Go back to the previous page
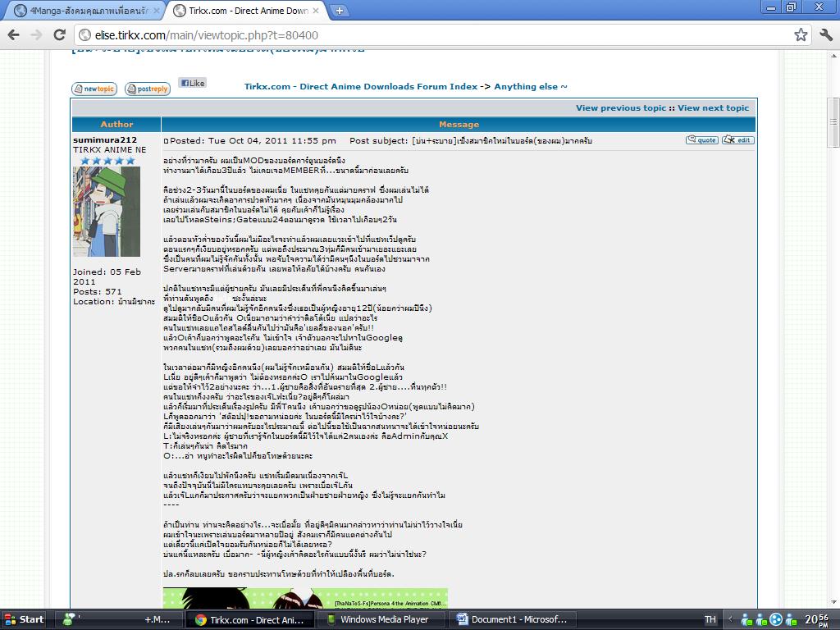Screen dimensions: 840x630 13,35
